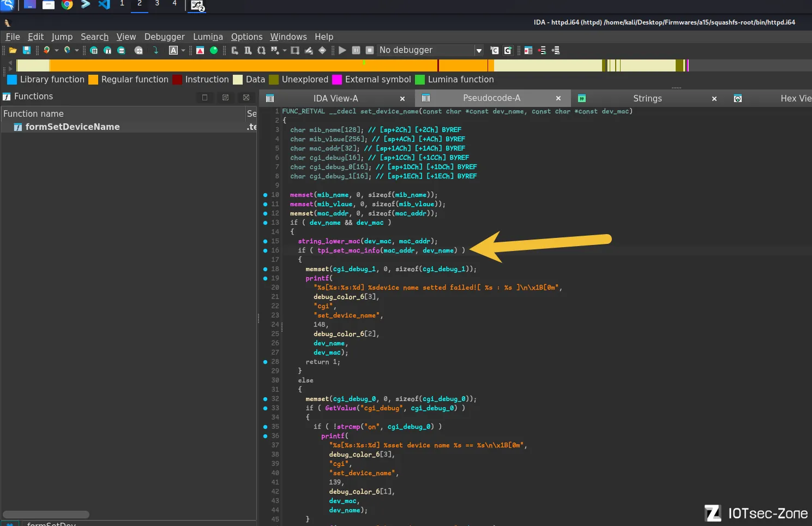
Task: Open the Search menu
Action: tap(95, 37)
